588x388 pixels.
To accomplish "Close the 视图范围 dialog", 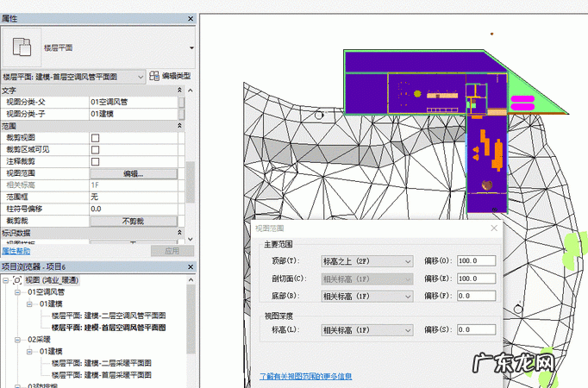I will [x=494, y=228].
